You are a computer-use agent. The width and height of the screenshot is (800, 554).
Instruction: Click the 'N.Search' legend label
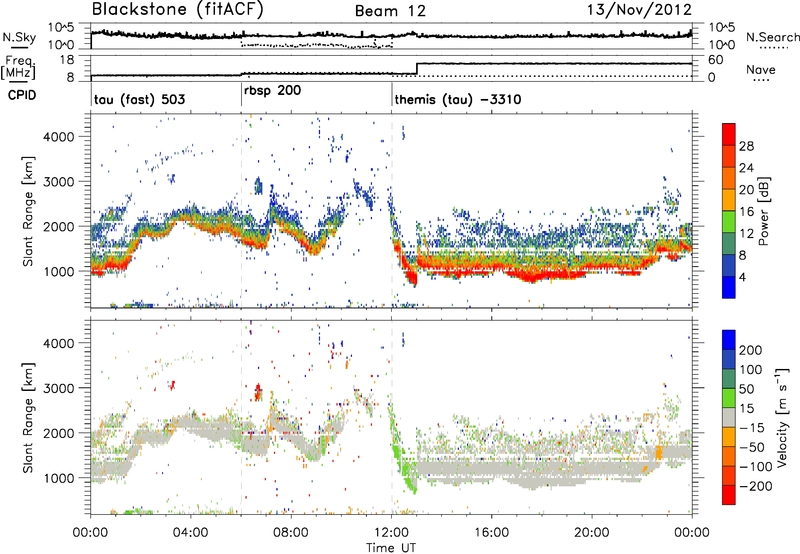coord(772,37)
